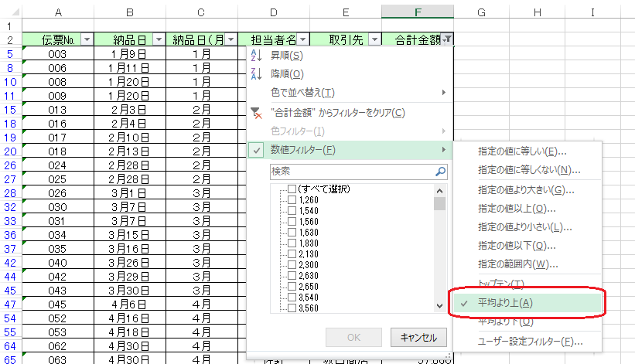The height and width of the screenshot is (364, 635).
Task: Click cell with date 4月16日
Action: coord(130,318)
